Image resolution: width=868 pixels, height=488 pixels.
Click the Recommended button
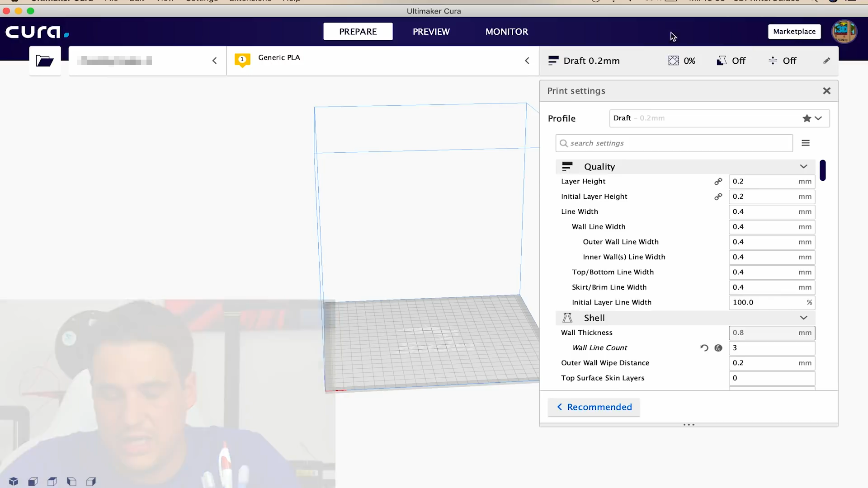point(594,407)
